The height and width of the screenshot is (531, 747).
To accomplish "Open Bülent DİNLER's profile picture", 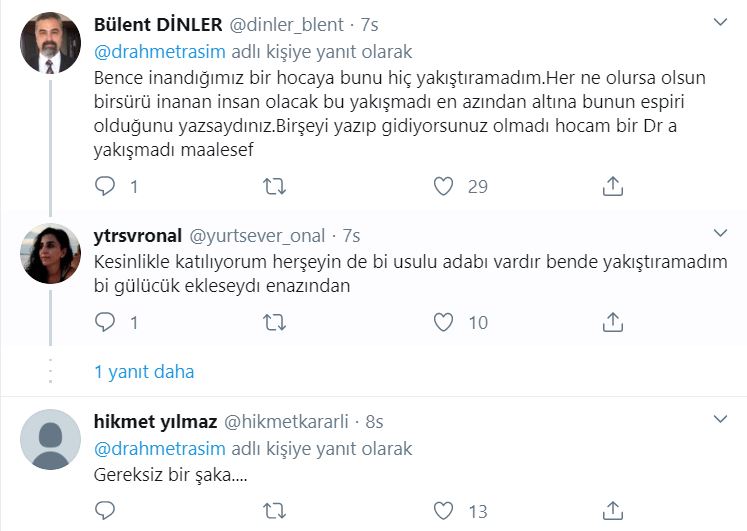I will pyautogui.click(x=50, y=43).
